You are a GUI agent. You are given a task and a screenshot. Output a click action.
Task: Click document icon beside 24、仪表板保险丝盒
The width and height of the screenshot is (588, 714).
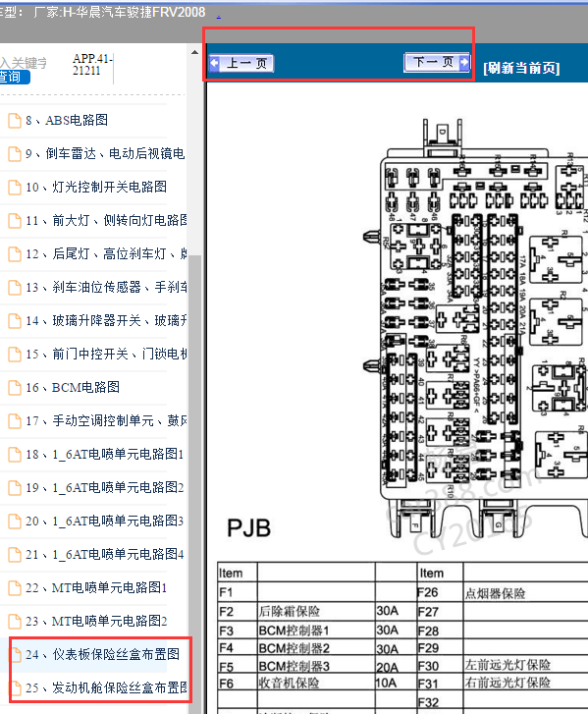[16, 655]
